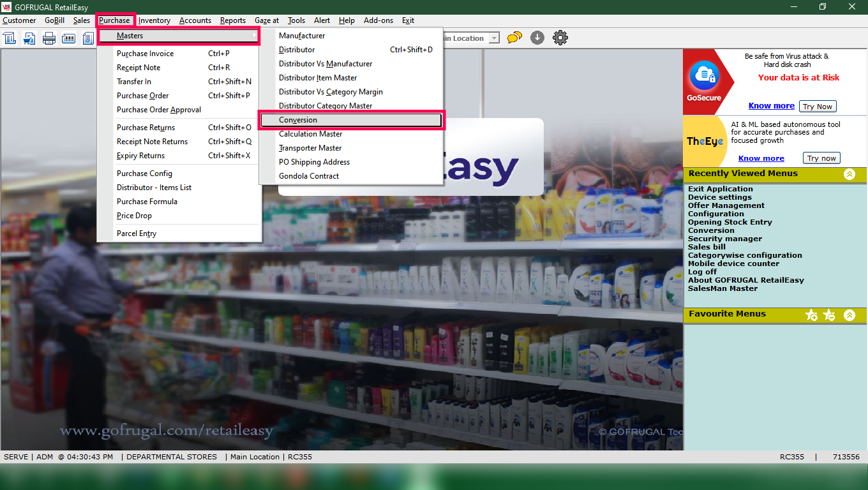Select Purchase Formula menu entry
The image size is (868, 490).
(x=179, y=202)
